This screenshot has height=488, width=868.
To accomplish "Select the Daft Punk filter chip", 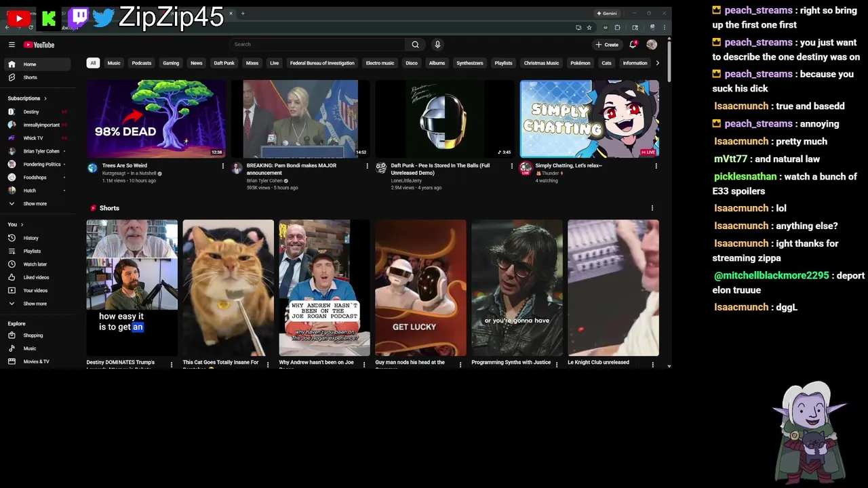I will [224, 63].
